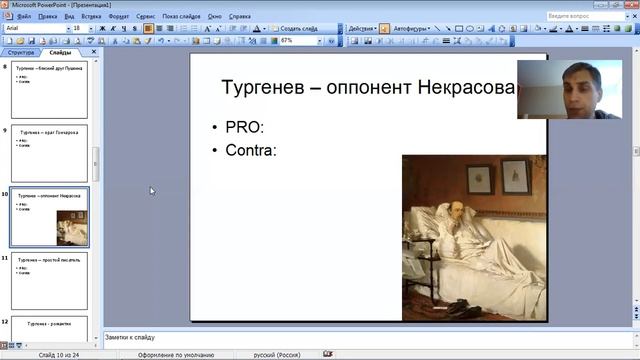Open the font size dropdown

pos(91,29)
